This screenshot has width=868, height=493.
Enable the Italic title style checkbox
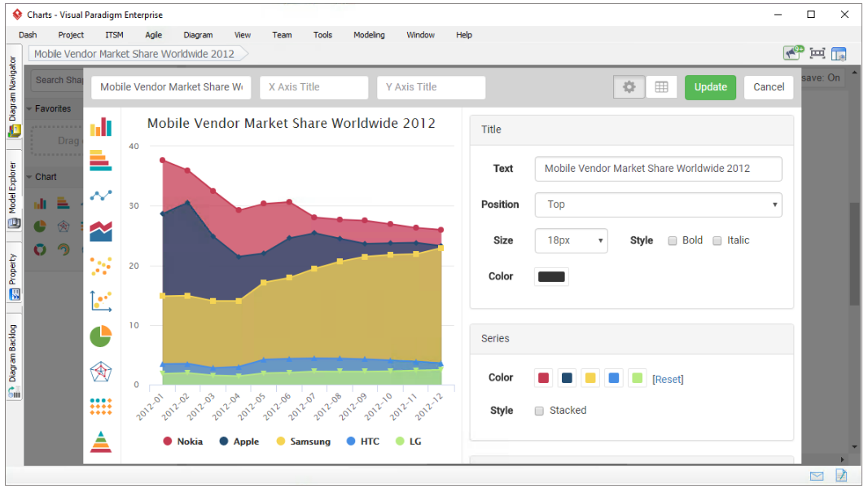[x=717, y=241]
